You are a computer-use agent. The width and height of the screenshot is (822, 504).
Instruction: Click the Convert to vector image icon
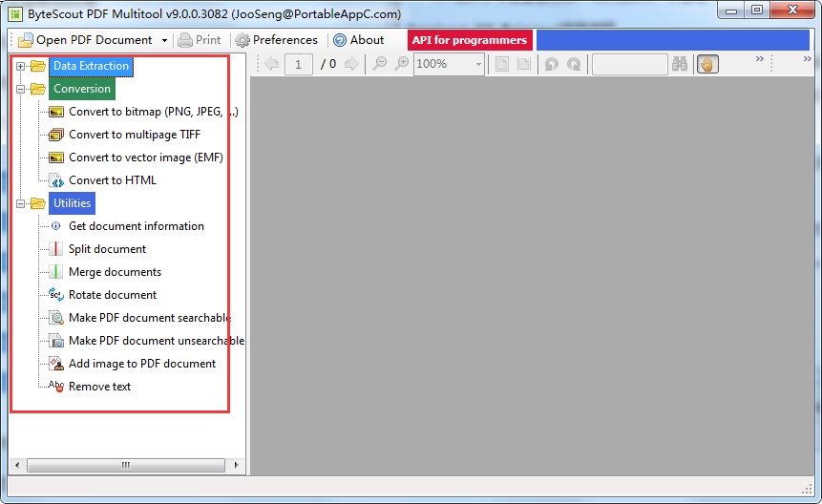pyautogui.click(x=56, y=157)
